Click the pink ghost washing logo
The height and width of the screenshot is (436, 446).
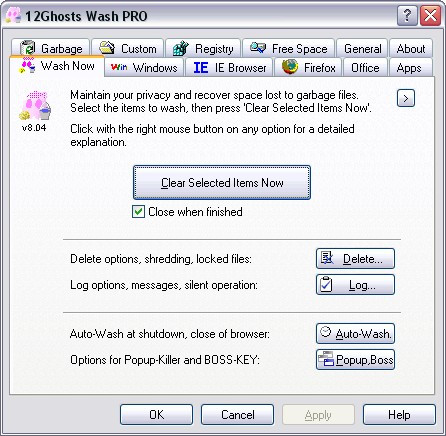pyautogui.click(x=35, y=105)
